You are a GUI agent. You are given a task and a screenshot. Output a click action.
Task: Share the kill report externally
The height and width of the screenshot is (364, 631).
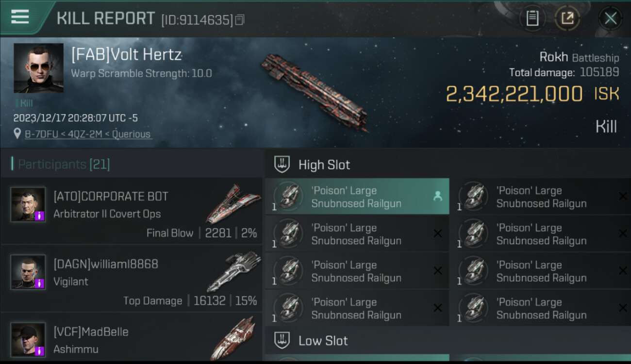pyautogui.click(x=567, y=18)
